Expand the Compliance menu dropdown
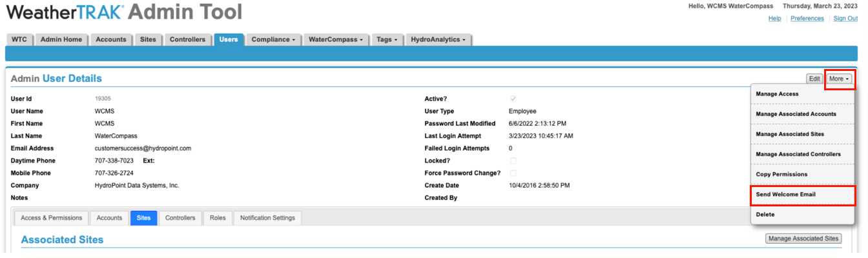The height and width of the screenshot is (258, 868). pos(273,39)
